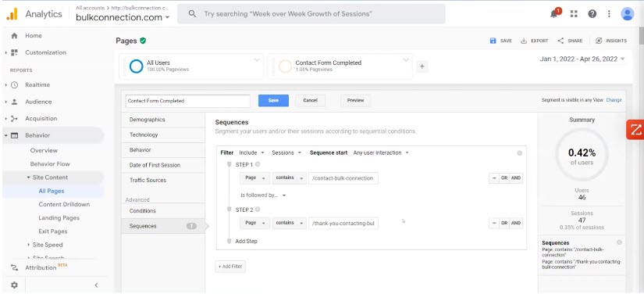644x294 pixels.
Task: Open the Sessions scope dropdown
Action: coord(286,153)
